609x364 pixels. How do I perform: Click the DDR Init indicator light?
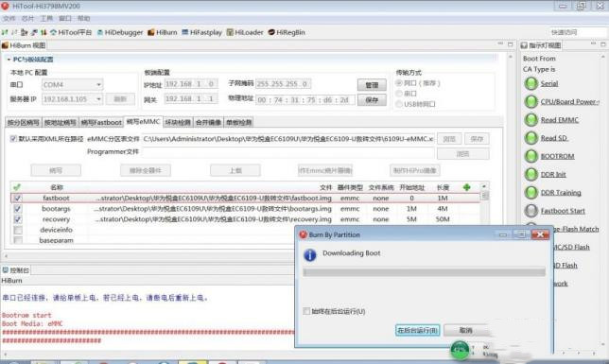tap(531, 174)
